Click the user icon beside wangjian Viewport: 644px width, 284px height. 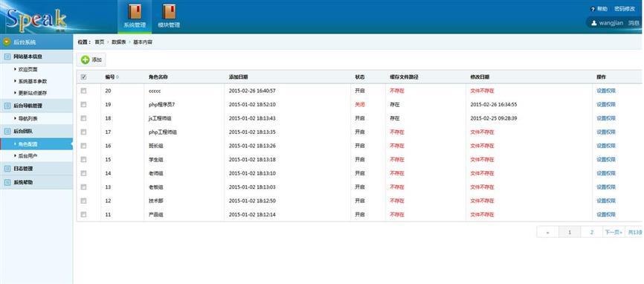593,23
